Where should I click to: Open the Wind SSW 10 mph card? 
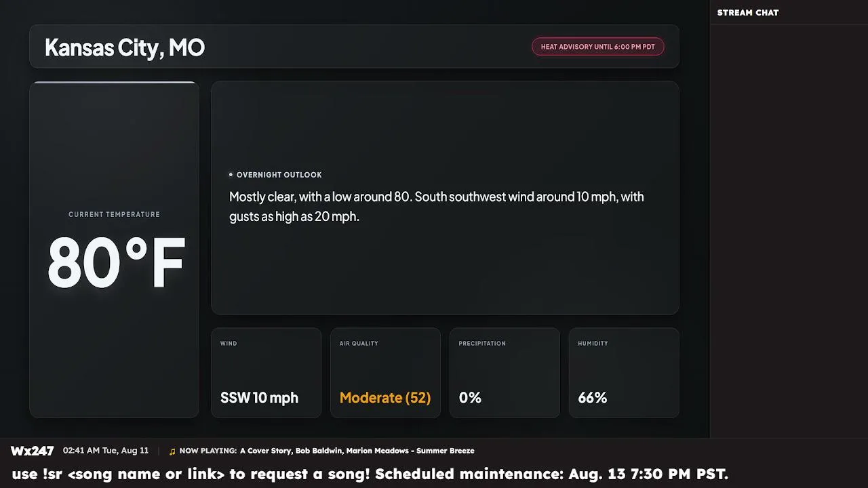click(x=266, y=373)
